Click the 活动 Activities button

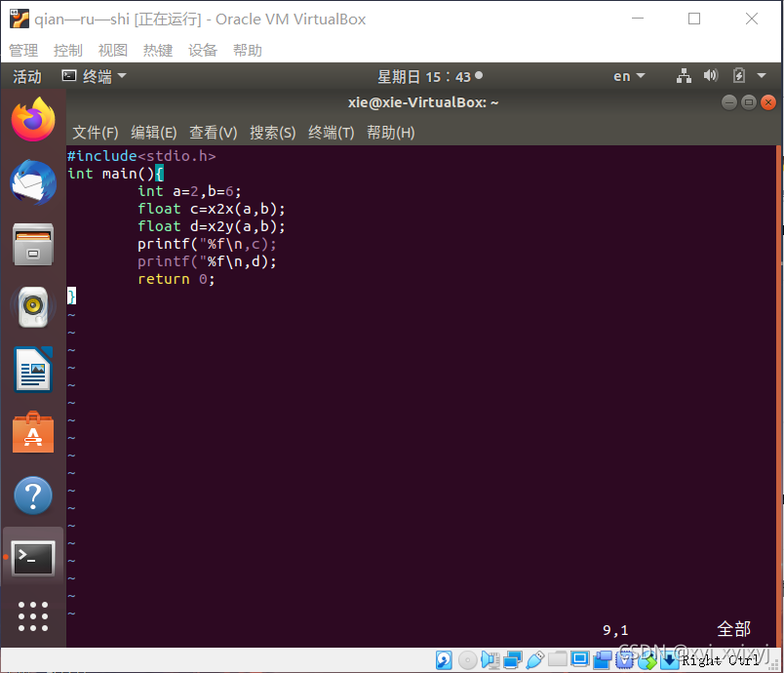pyautogui.click(x=27, y=76)
